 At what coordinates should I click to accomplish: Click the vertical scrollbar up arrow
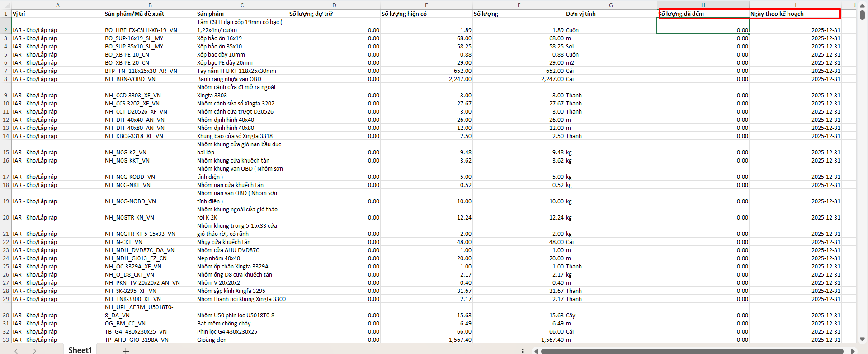click(862, 5)
